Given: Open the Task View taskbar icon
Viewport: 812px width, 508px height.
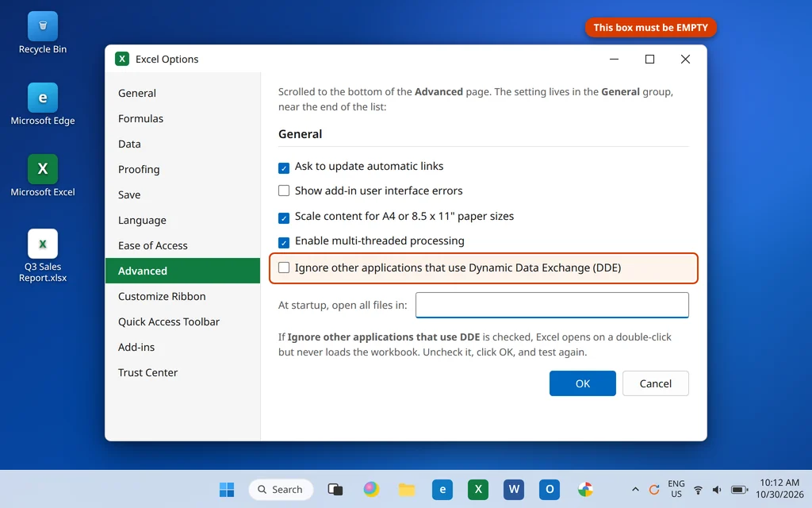Looking at the screenshot, I should click(x=335, y=489).
